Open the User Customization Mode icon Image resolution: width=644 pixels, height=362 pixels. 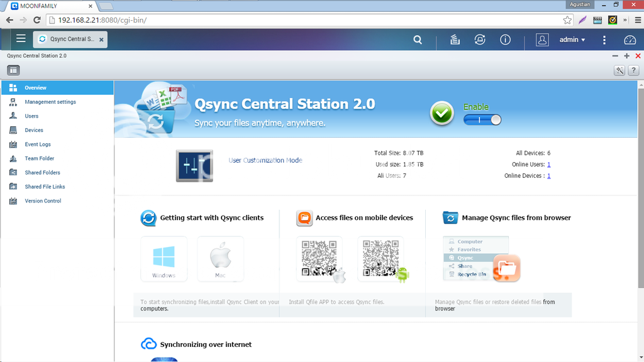(x=194, y=166)
